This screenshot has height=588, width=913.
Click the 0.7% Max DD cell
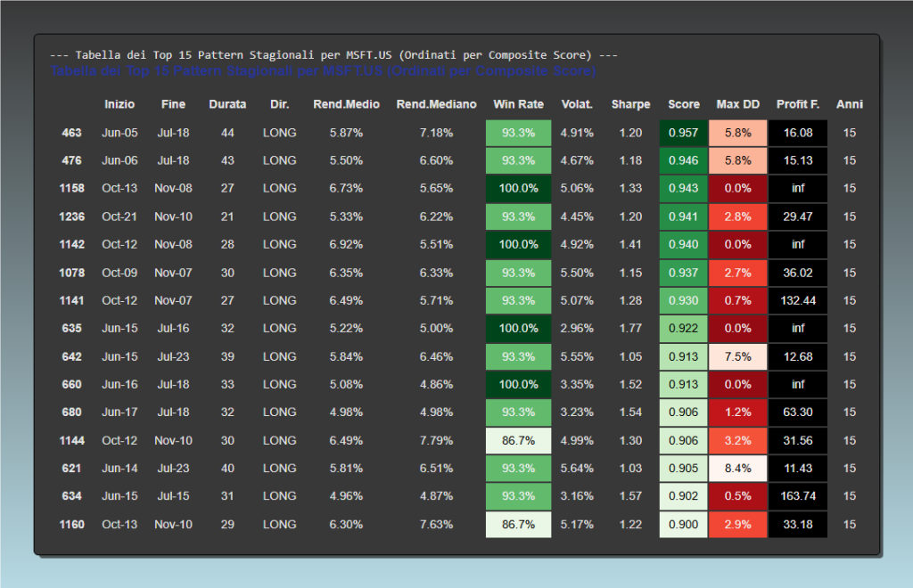737,301
